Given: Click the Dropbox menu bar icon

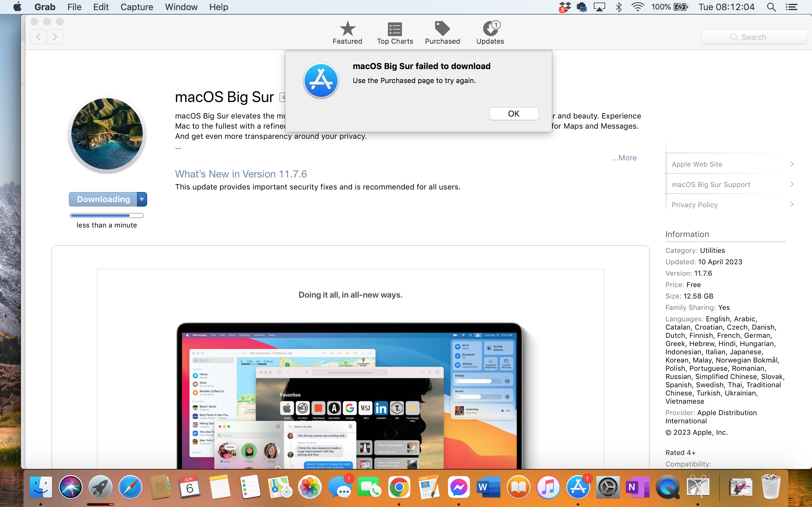Looking at the screenshot, I should pyautogui.click(x=565, y=7).
